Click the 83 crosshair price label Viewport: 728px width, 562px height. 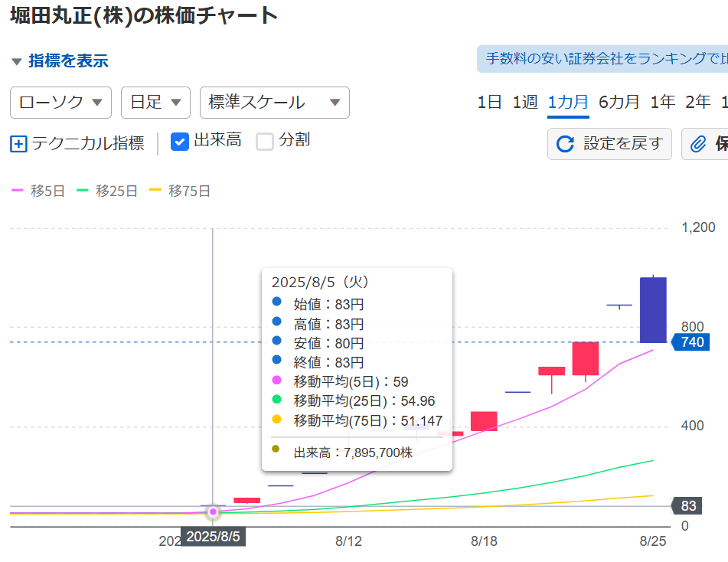pos(687,506)
